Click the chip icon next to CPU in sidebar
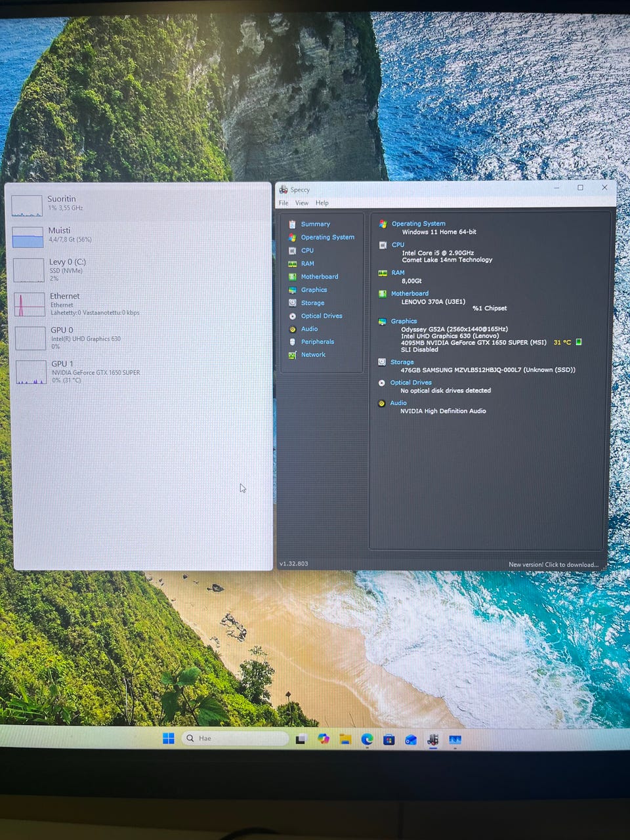Image resolution: width=630 pixels, height=840 pixels. click(x=293, y=250)
